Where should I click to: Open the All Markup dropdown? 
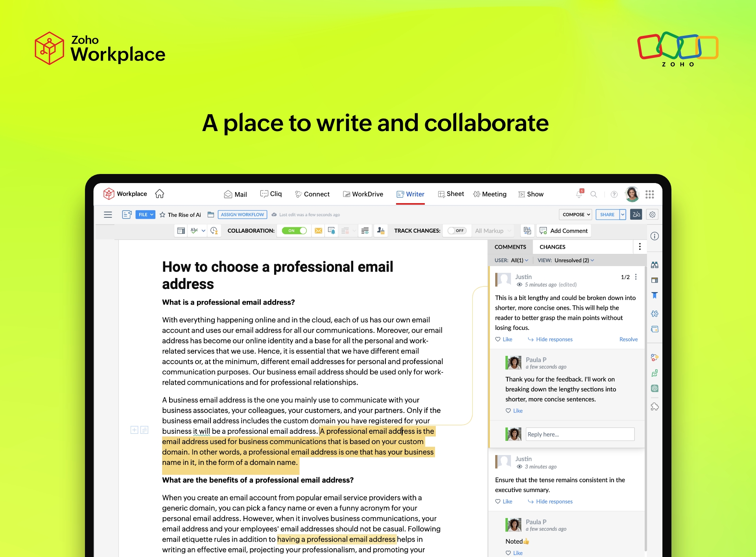click(x=493, y=231)
